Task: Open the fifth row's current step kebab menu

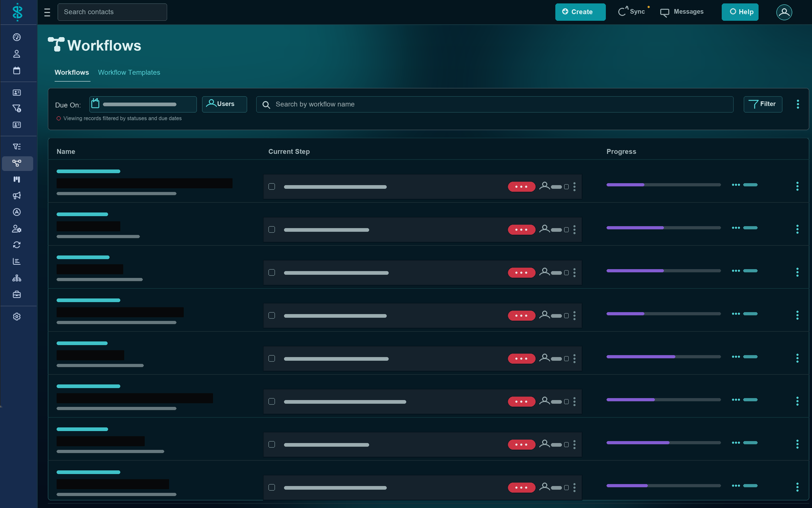Action: pyautogui.click(x=574, y=359)
